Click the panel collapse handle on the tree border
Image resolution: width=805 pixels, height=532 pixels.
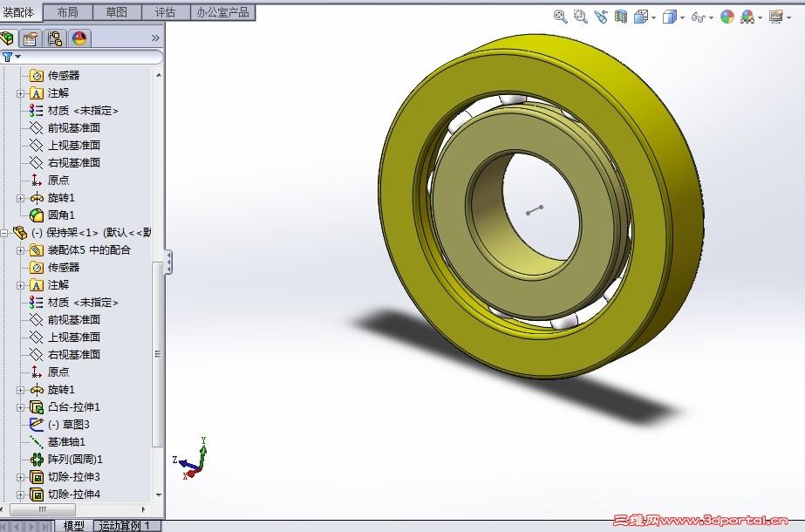coord(167,262)
